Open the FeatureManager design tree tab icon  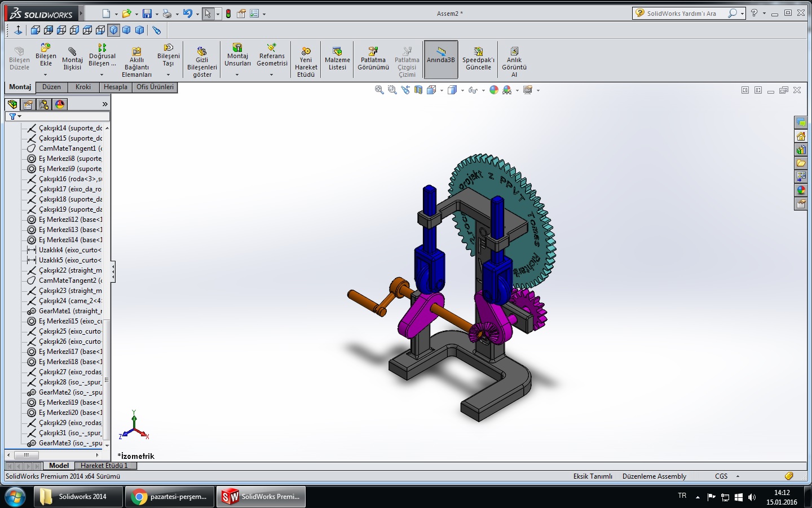pos(12,104)
